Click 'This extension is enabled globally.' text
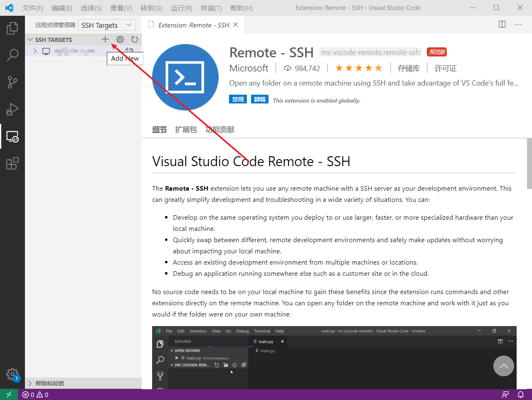The image size is (532, 400). [x=317, y=101]
